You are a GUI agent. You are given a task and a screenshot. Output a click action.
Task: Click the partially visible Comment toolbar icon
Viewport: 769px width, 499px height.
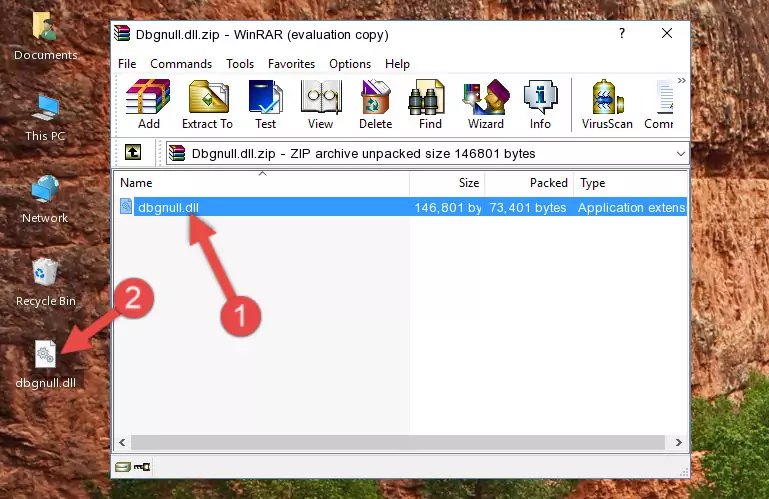[x=659, y=104]
